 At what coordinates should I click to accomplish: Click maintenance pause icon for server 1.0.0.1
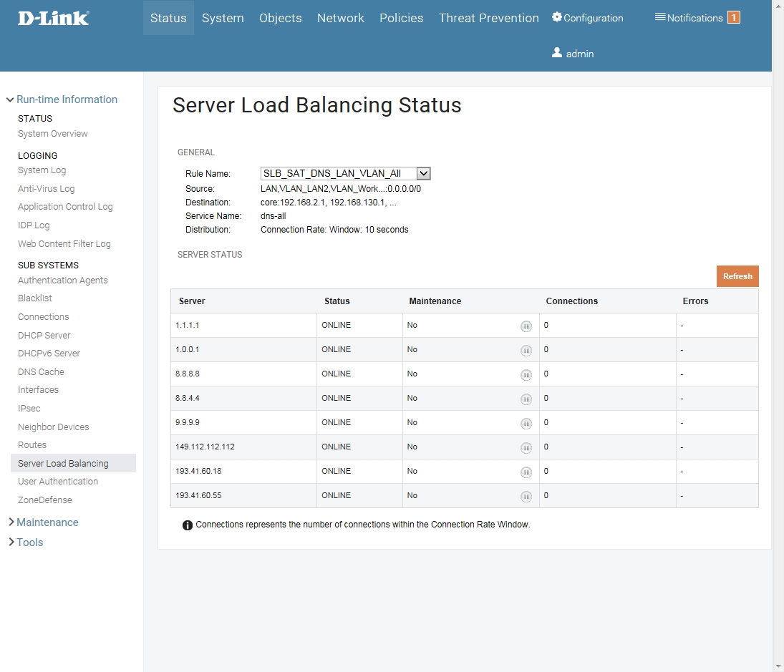coord(526,350)
